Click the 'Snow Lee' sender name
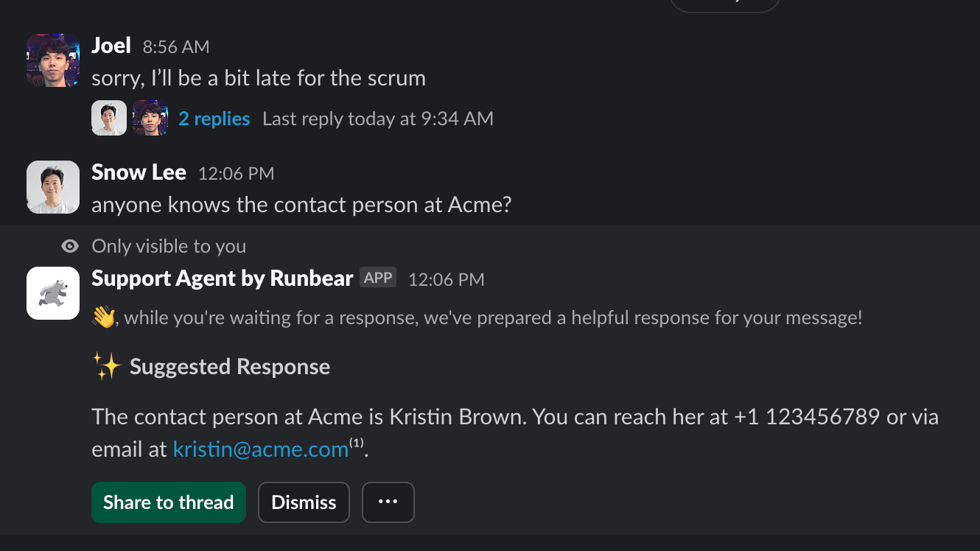Screen dimensions: 980x551 (x=139, y=173)
